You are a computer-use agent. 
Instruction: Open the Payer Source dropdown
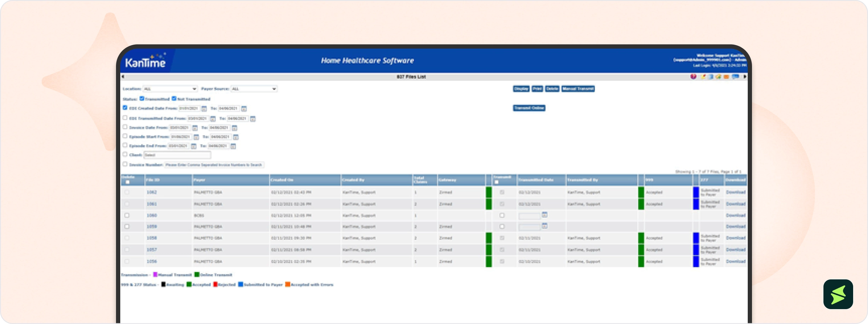(254, 89)
